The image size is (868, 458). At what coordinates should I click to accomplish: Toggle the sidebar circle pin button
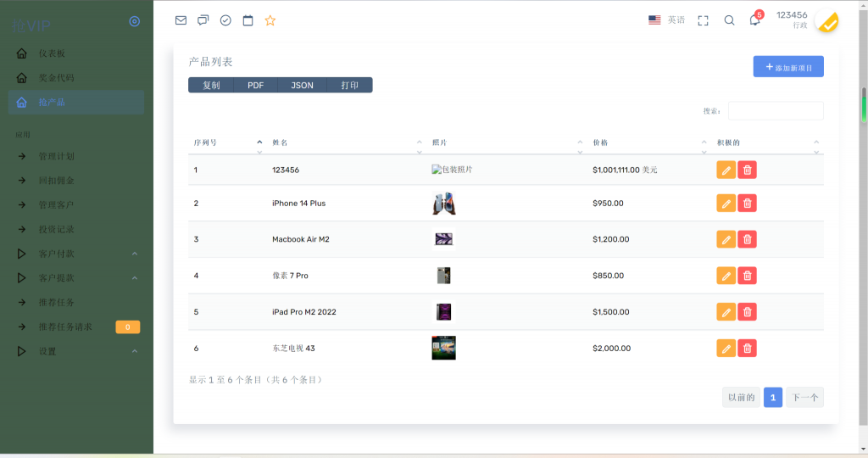pyautogui.click(x=134, y=21)
